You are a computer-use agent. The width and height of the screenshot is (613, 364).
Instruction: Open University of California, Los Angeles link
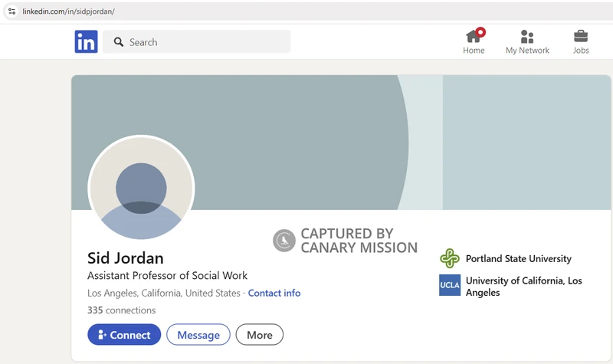[x=523, y=287]
